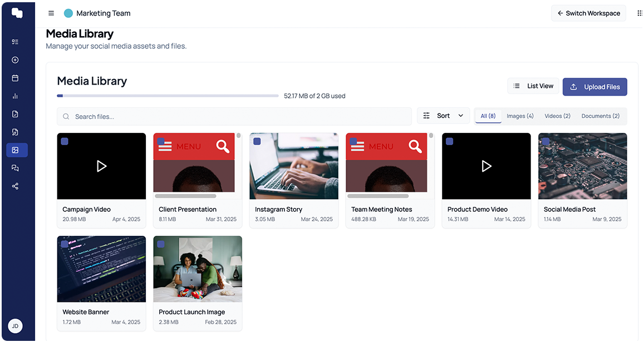Click the Switch Workspace button
Screen dimensions: 644x342
(588, 13)
